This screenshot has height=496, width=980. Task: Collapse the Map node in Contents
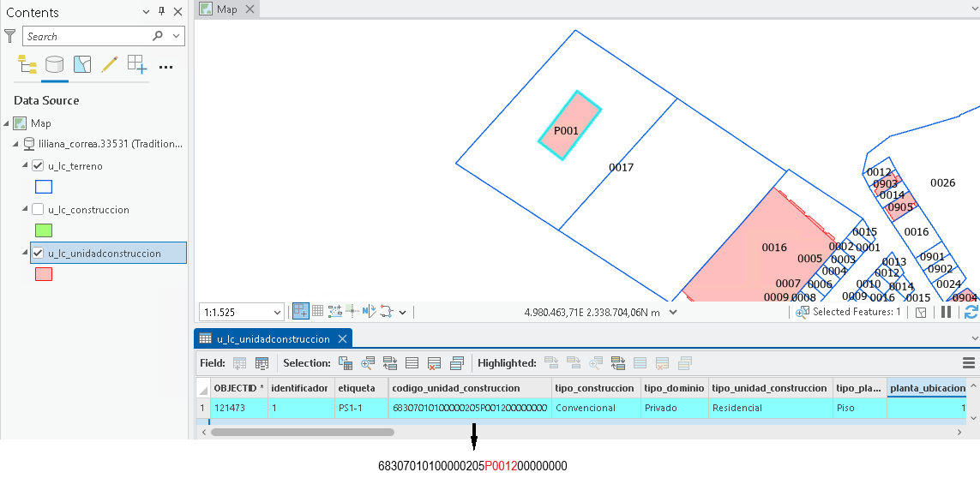point(6,123)
